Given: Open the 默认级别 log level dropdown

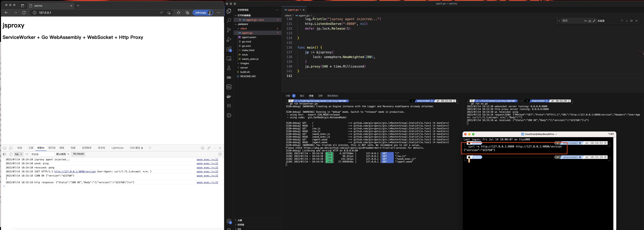Looking at the screenshot, I should [63, 154].
